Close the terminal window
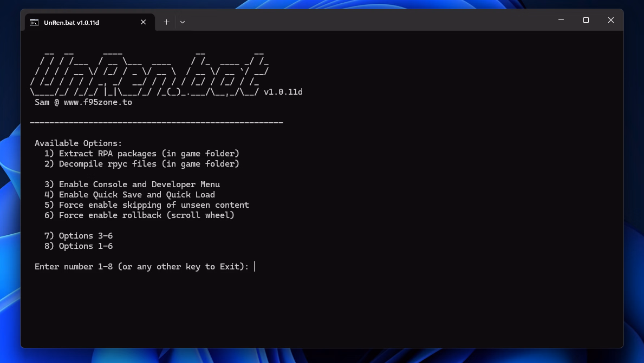Image resolution: width=644 pixels, height=363 pixels. point(611,20)
